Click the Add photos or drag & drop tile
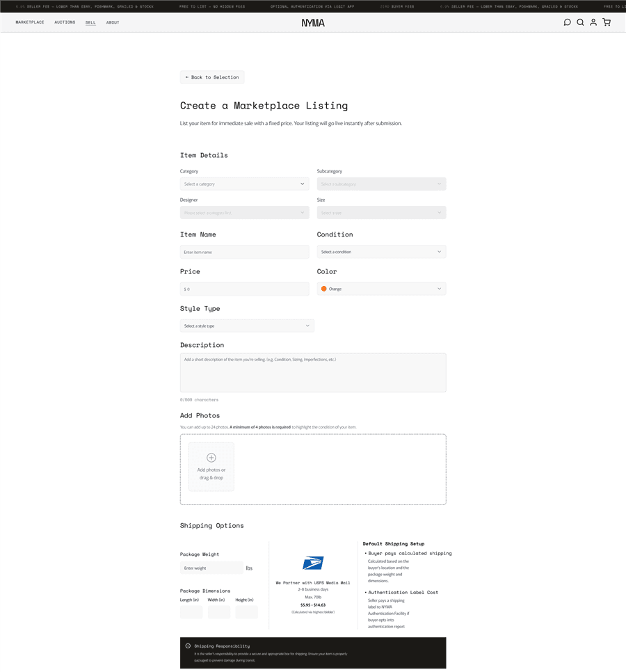Viewport: 626px width, 672px height. point(211,467)
